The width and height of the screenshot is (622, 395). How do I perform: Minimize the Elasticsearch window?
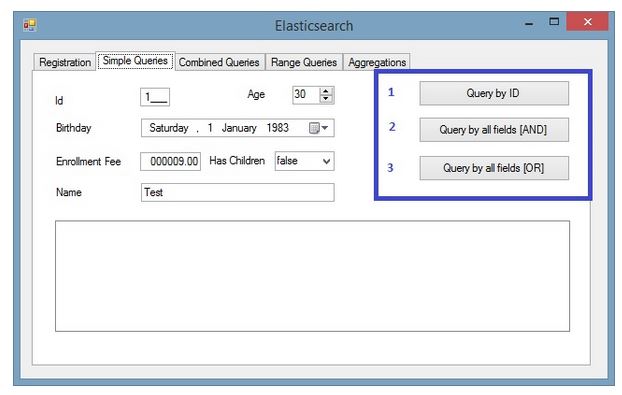(529, 23)
